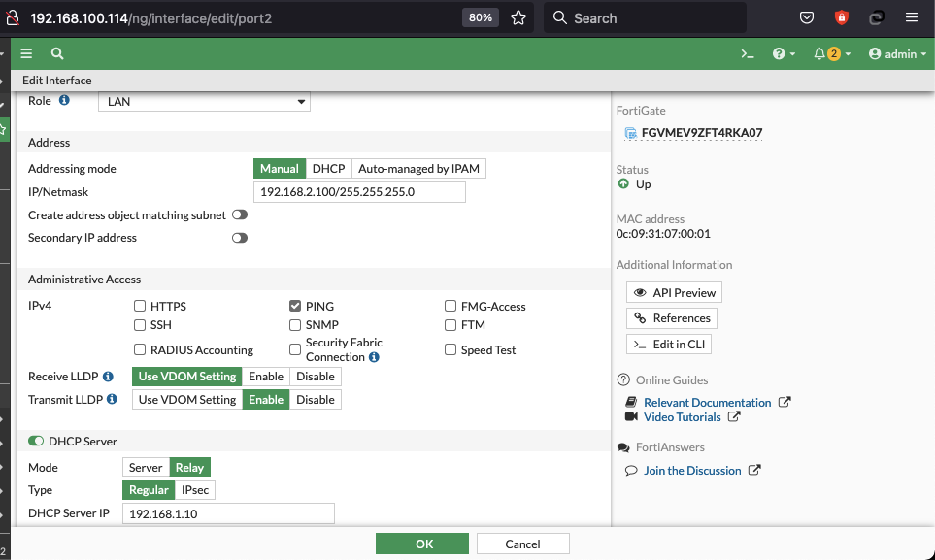The width and height of the screenshot is (935, 560).
Task: Check the HTTPS administrative access box
Action: click(140, 306)
